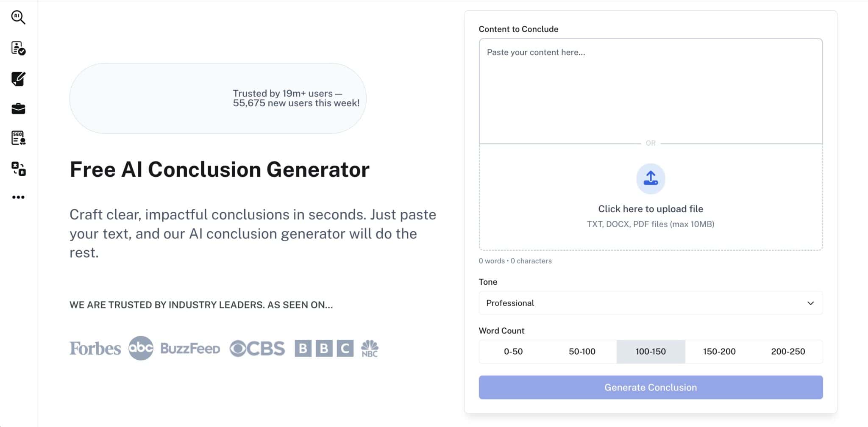Open the three-dot more tools menu
This screenshot has width=868, height=427.
coord(18,197)
